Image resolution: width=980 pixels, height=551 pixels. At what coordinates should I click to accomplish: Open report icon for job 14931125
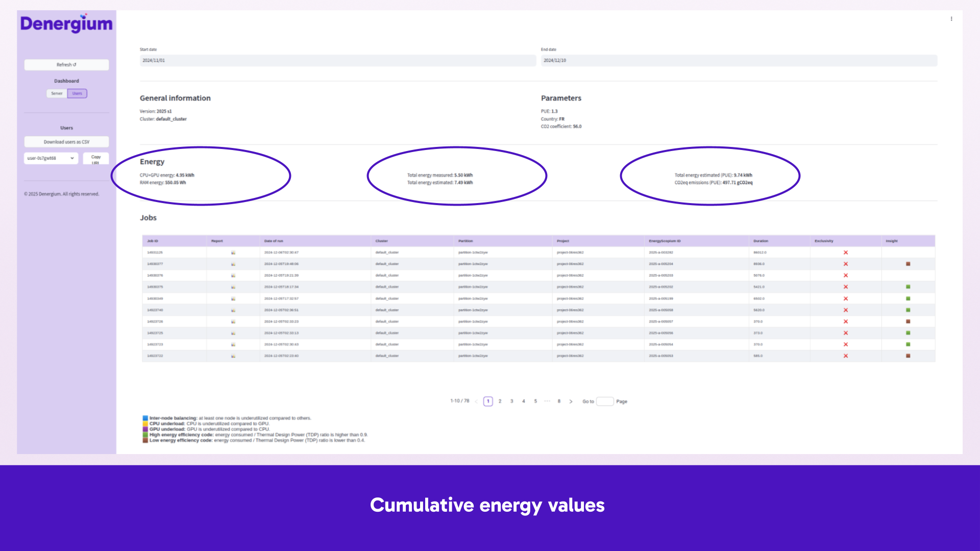pyautogui.click(x=233, y=253)
